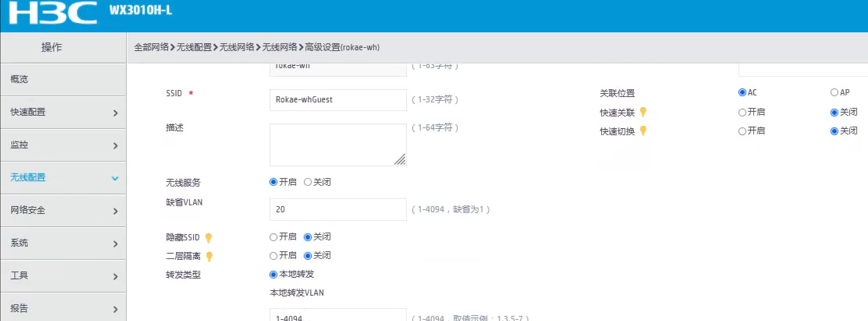Enable 二层隔离 with the 开启 radio
The width and height of the screenshot is (868, 321).
273,256
